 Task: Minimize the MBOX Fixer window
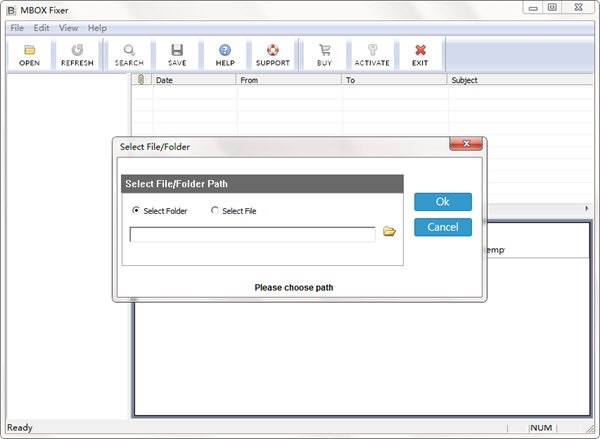[x=533, y=7]
